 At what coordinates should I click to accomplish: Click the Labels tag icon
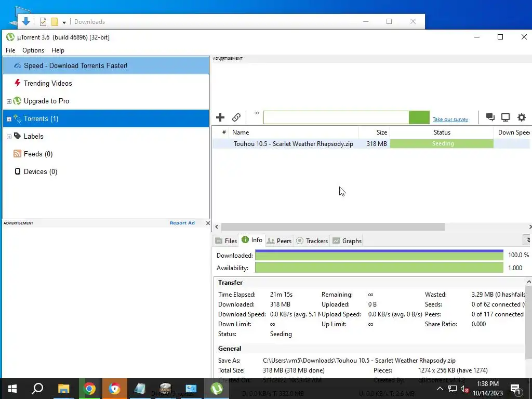pos(17,136)
